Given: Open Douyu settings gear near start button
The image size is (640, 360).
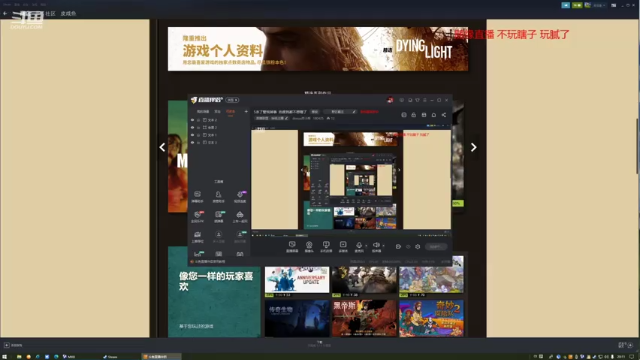Looking at the screenshot, I should tap(418, 247).
